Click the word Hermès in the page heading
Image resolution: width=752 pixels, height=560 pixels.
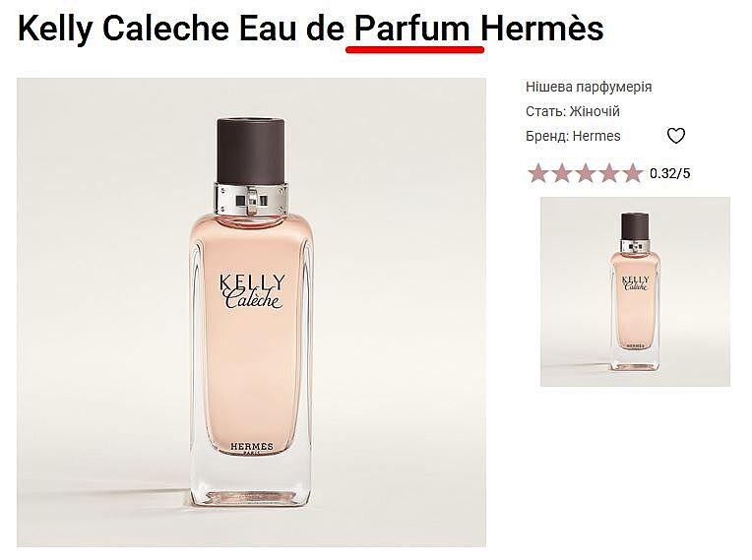click(x=542, y=29)
